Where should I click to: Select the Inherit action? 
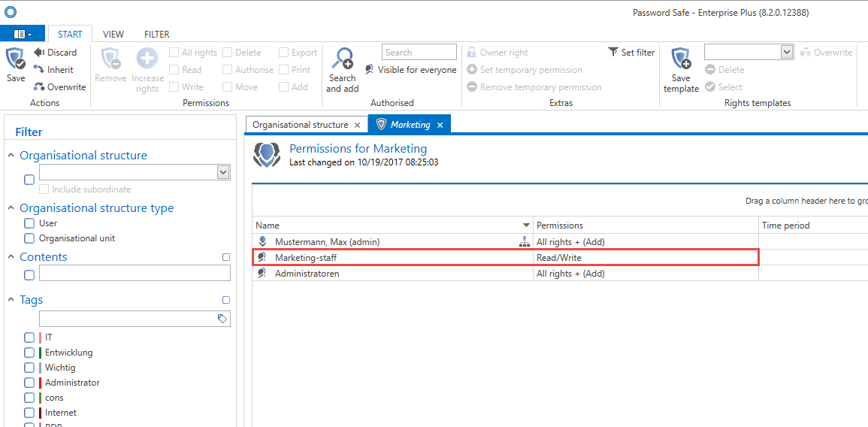tap(53, 69)
